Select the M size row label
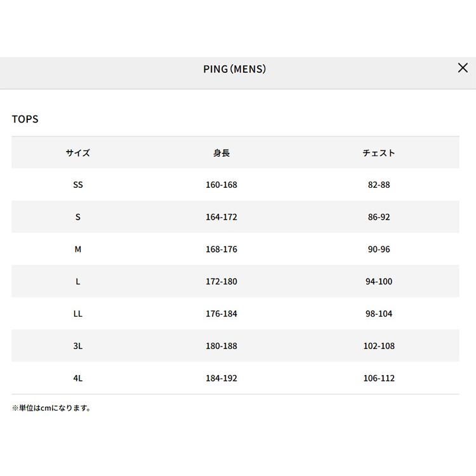Image resolution: width=476 pixels, height=476 pixels. [x=77, y=249]
